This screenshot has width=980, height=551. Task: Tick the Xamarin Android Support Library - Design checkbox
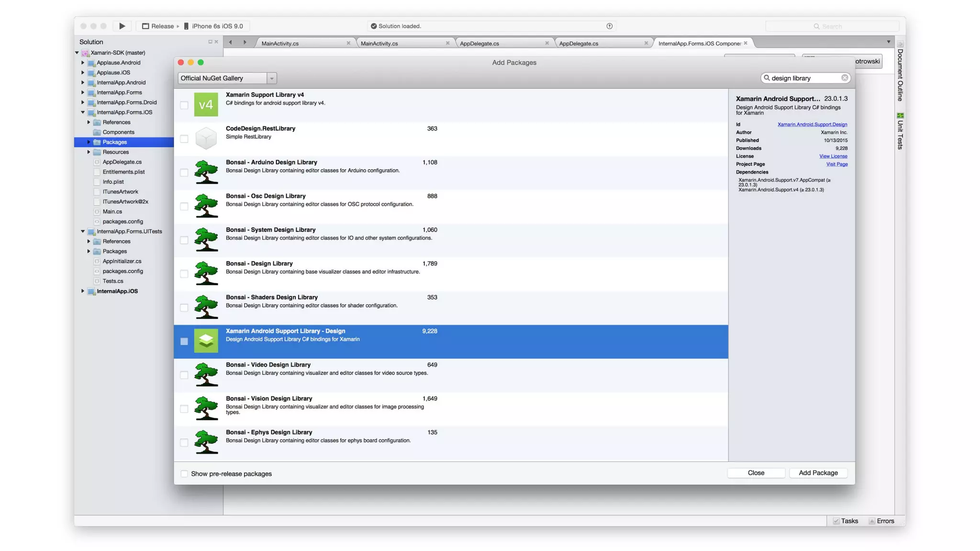(184, 341)
